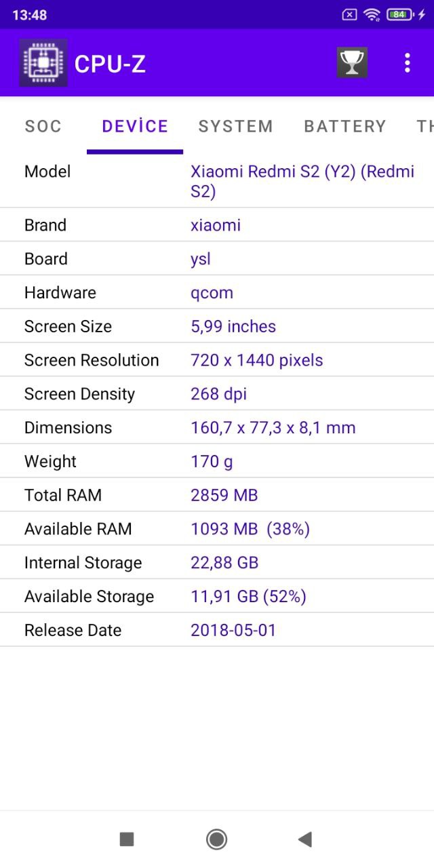Tap the 13:48 clock in status bar
The width and height of the screenshot is (434, 868).
[30, 14]
